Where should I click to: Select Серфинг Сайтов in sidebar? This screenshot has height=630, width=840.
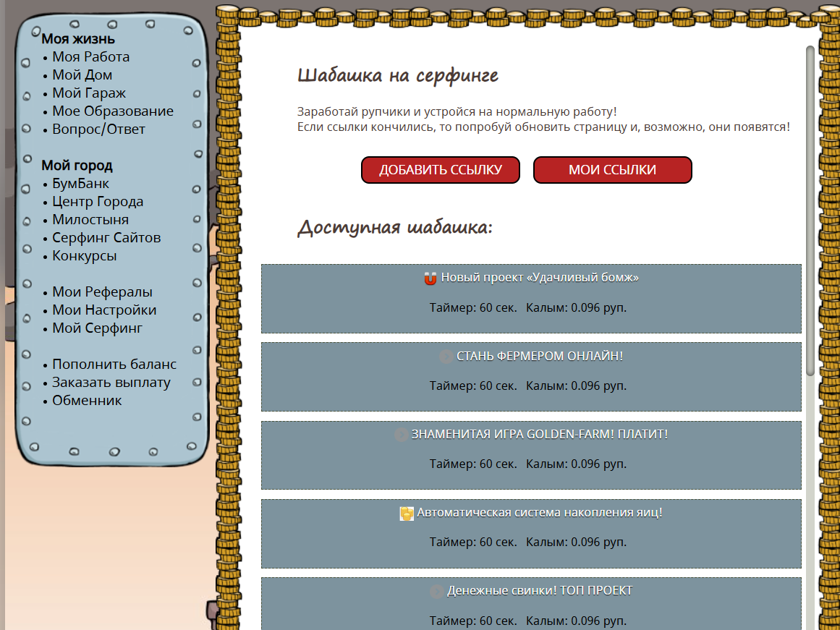pos(106,238)
